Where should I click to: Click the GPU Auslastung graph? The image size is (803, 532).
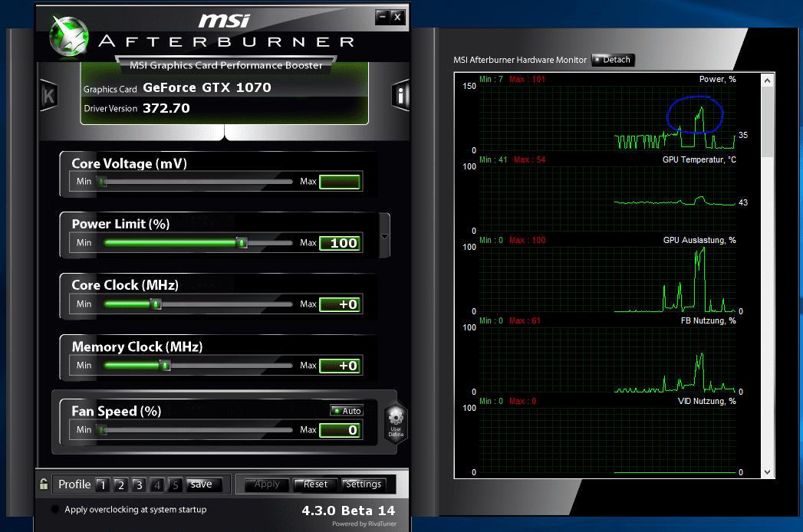pos(608,278)
